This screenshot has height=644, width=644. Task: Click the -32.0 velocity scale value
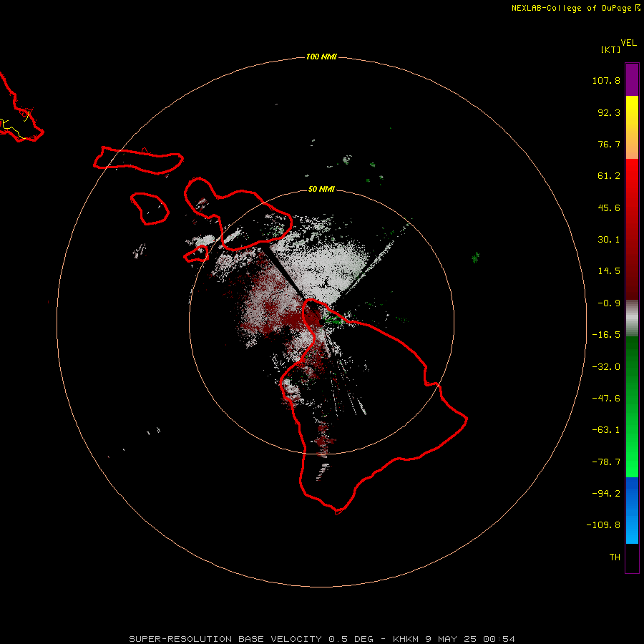coord(606,367)
